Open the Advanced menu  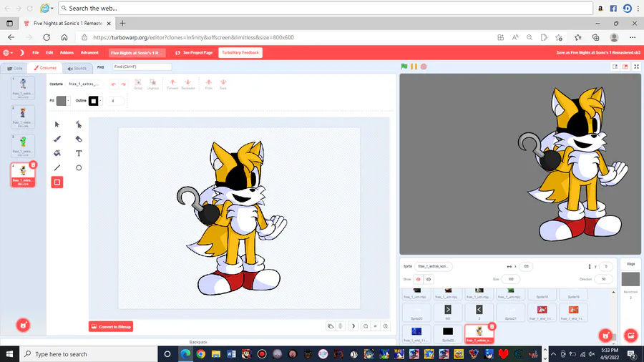click(89, 52)
